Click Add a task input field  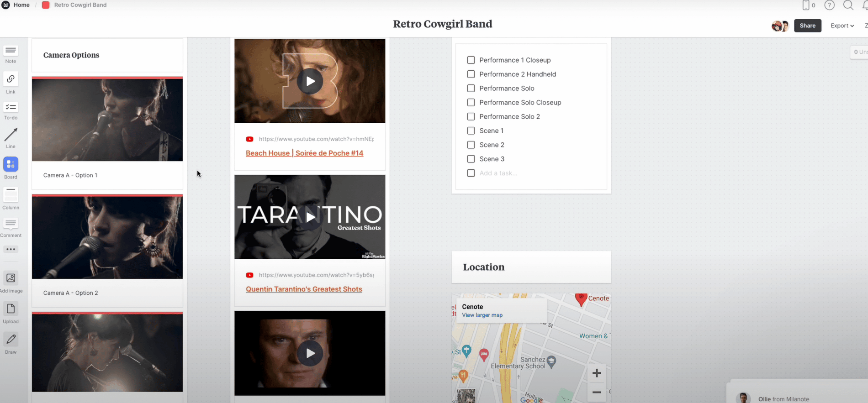point(498,173)
